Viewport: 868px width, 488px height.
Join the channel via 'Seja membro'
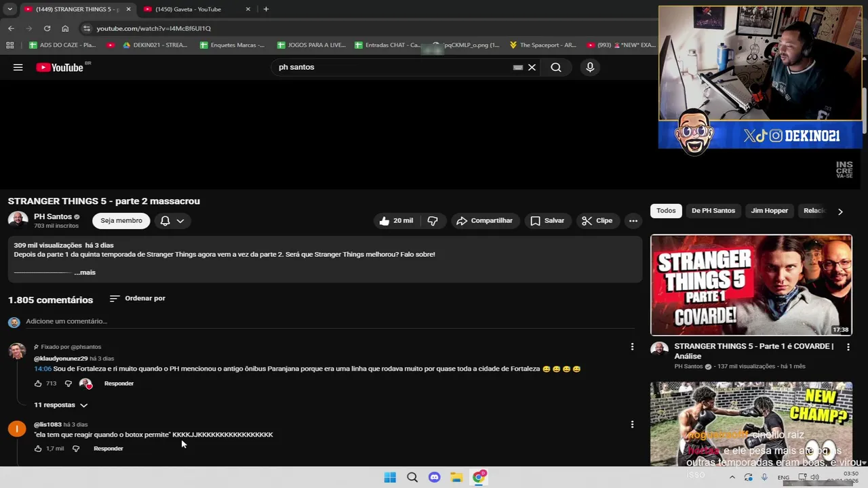click(x=121, y=221)
